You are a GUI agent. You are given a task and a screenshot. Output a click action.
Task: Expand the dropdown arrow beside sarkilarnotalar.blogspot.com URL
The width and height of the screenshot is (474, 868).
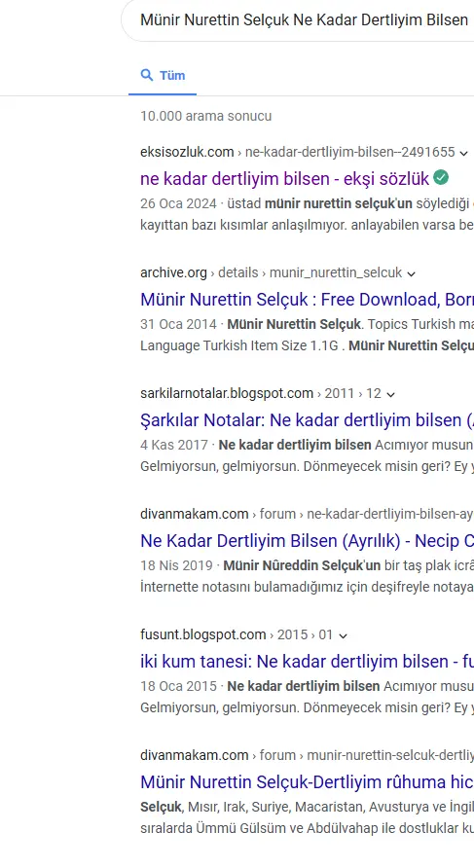pyautogui.click(x=390, y=394)
